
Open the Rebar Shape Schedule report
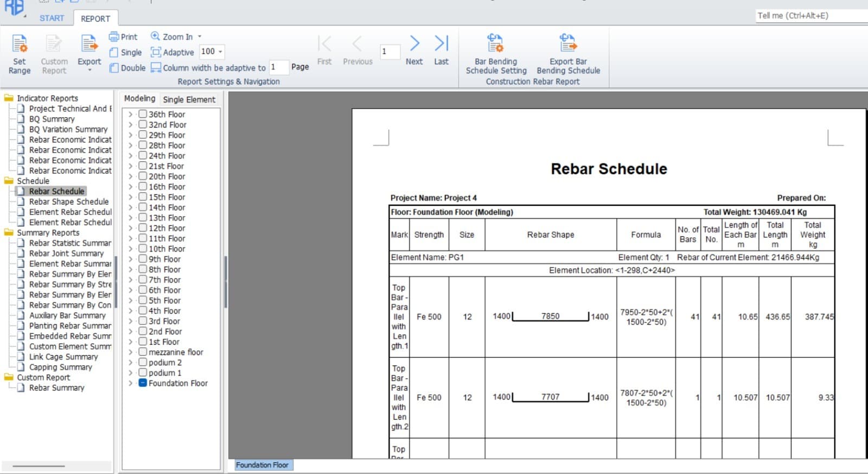tap(69, 201)
